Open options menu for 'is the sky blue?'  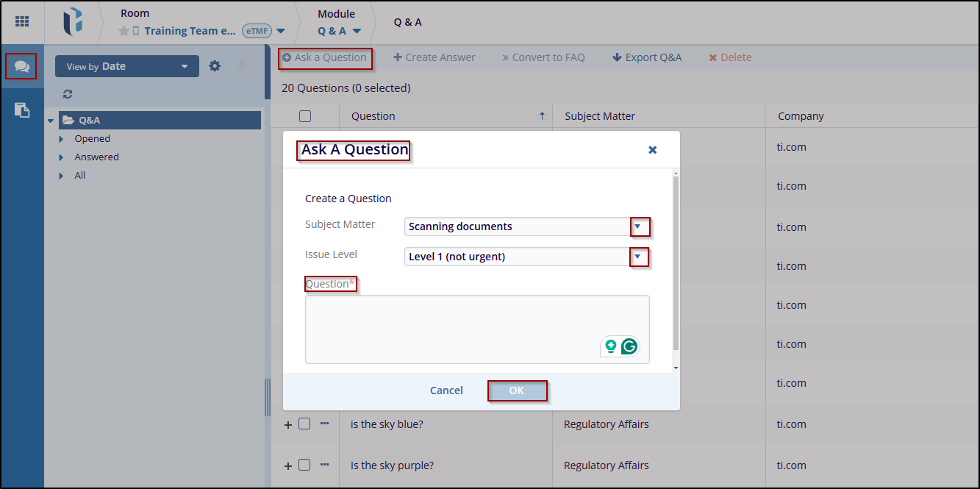tap(324, 424)
